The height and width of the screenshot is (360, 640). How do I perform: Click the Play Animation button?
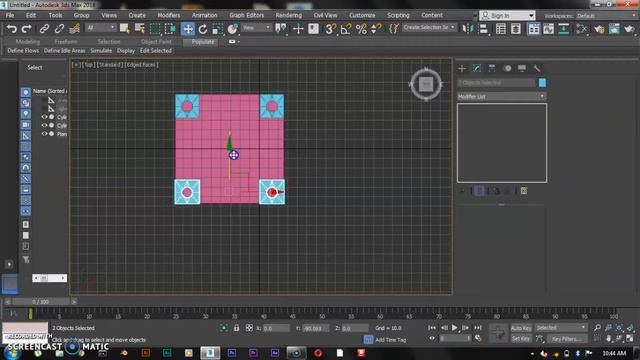tap(455, 328)
